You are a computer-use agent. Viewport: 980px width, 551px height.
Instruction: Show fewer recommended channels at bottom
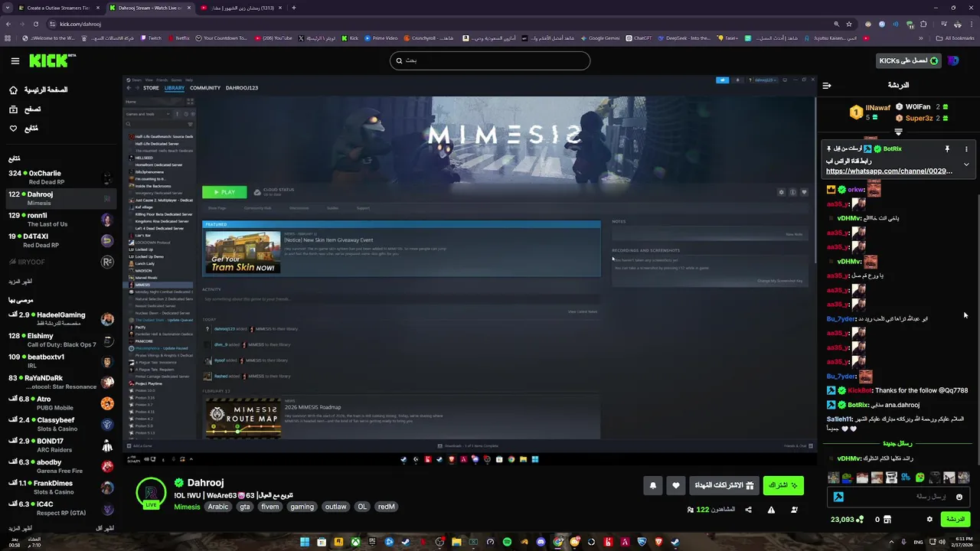(x=105, y=529)
